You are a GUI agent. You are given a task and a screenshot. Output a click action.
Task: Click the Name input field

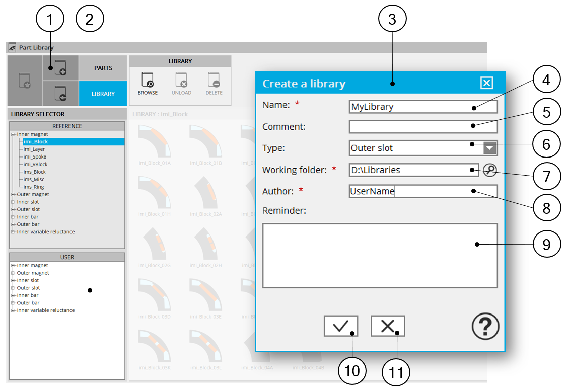tap(422, 107)
